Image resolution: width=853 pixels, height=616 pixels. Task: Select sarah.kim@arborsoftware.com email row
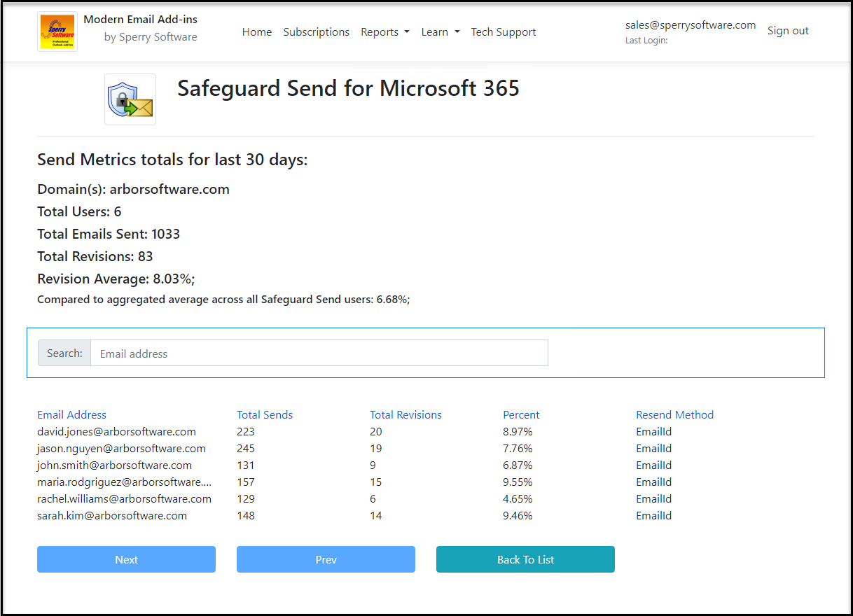[112, 515]
